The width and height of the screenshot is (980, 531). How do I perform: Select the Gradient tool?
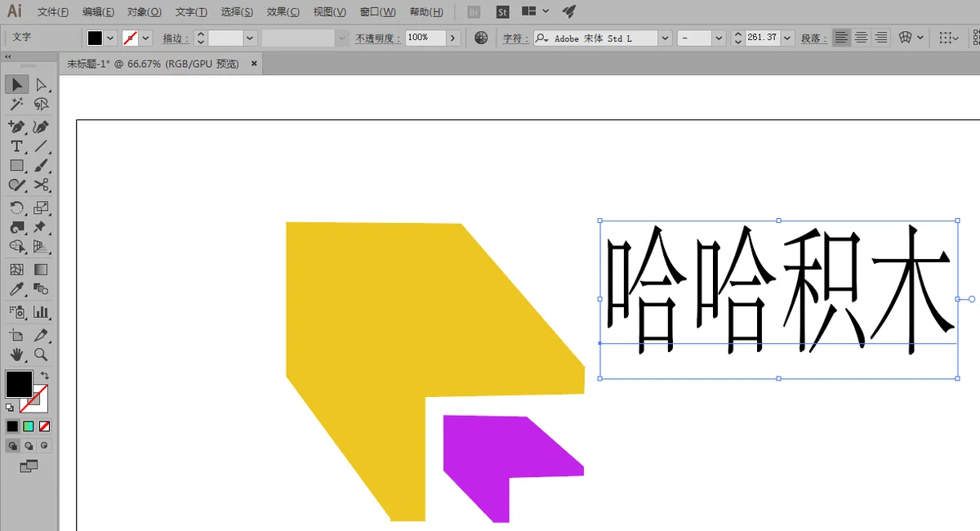[x=41, y=269]
